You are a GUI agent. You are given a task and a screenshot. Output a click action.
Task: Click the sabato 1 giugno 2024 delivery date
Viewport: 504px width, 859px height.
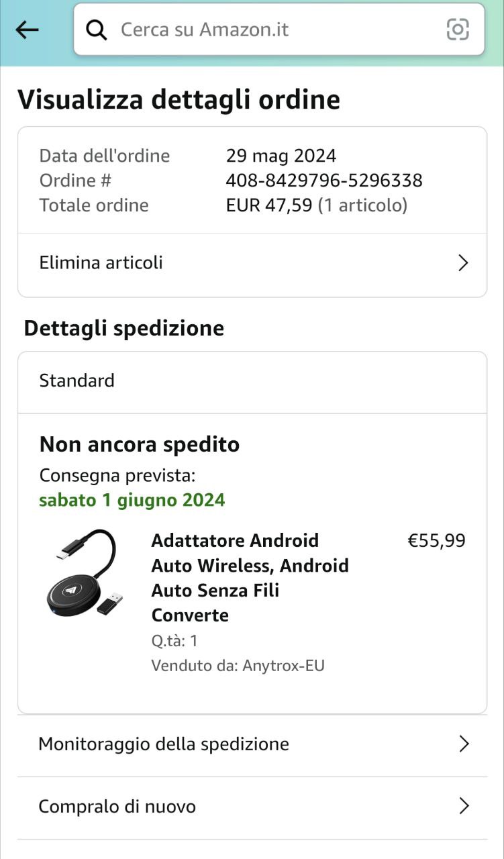coord(132,500)
